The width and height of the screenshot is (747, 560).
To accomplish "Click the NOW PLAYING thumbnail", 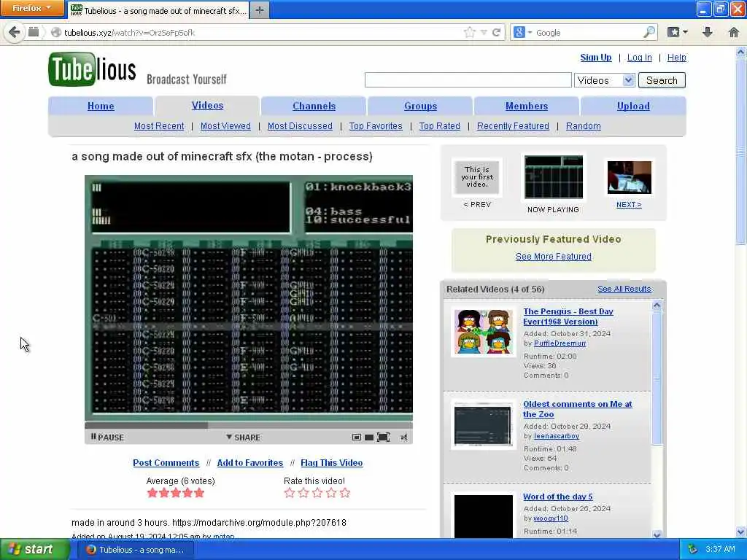I will pos(553,176).
